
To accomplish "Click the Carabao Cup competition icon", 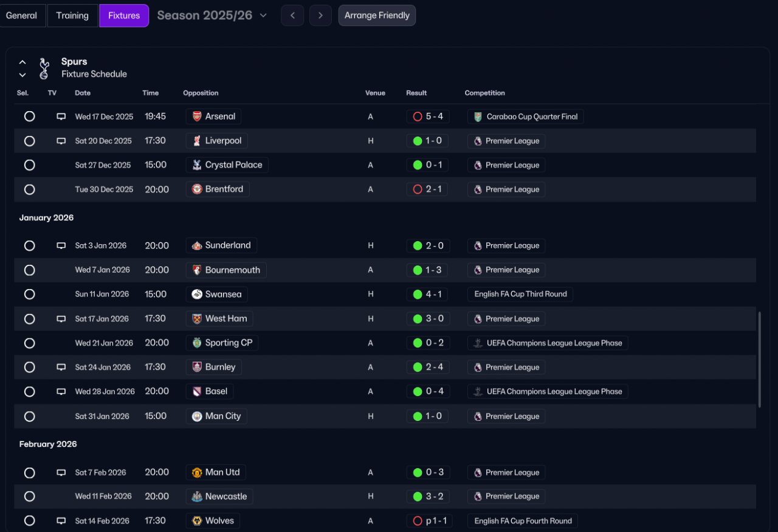I will point(478,117).
